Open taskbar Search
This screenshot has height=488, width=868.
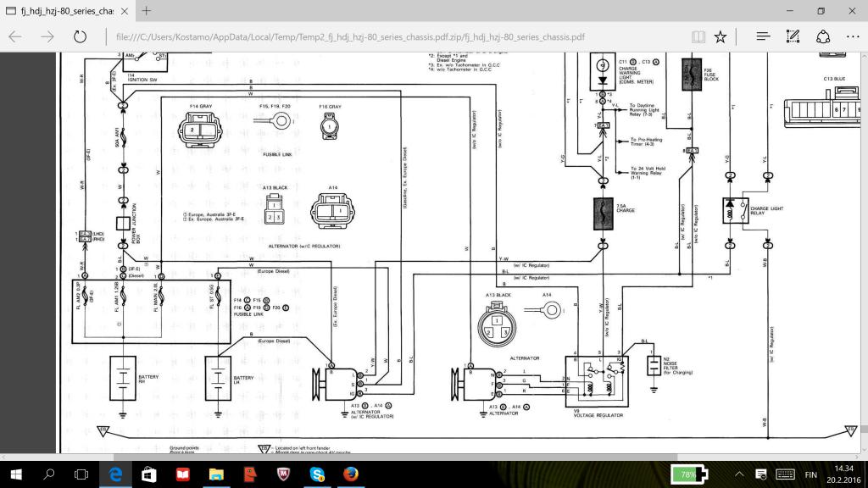[50, 474]
